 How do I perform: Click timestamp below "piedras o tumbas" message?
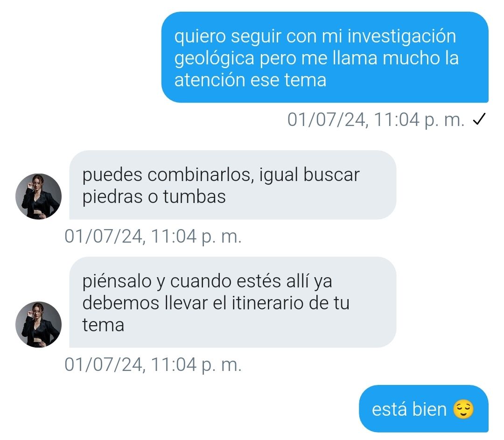(x=153, y=236)
